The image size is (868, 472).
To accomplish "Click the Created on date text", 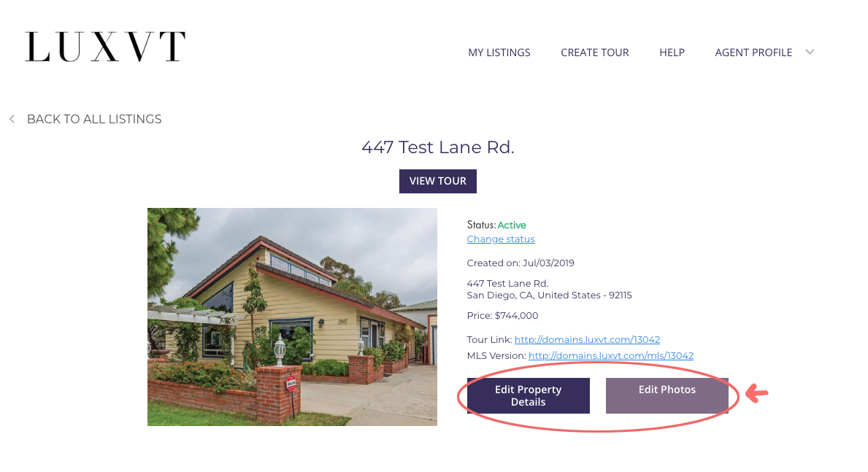I will (x=521, y=263).
